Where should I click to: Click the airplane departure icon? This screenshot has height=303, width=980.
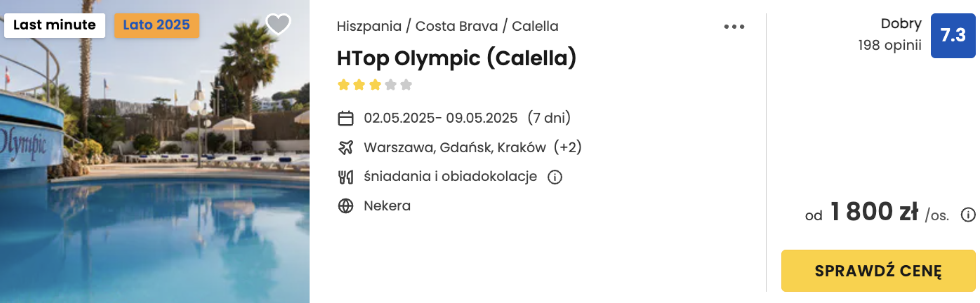click(345, 147)
